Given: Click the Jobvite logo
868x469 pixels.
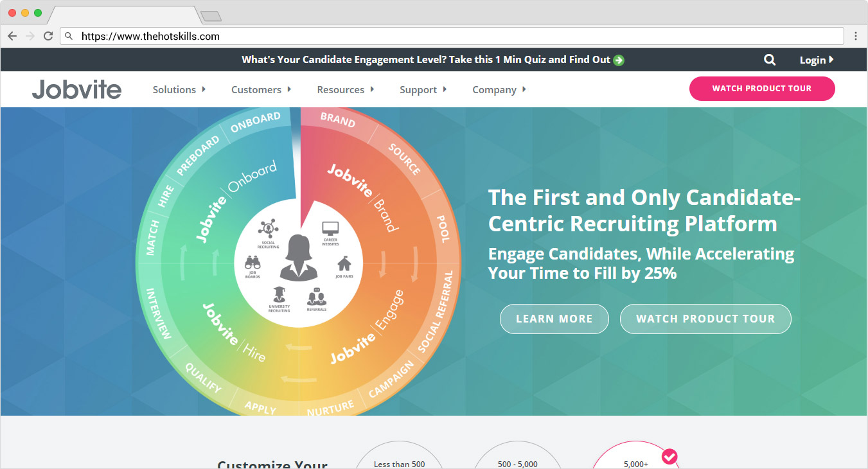Looking at the screenshot, I should [76, 89].
